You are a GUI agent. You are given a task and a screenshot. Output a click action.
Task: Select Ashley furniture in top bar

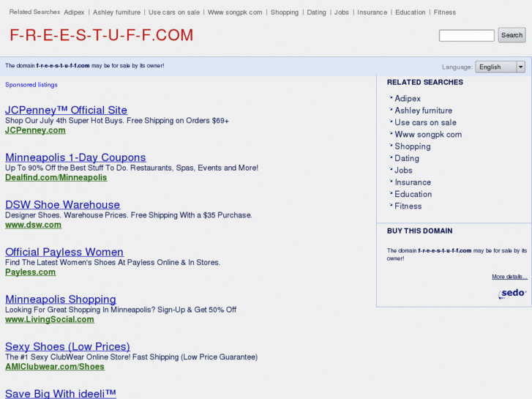[116, 12]
